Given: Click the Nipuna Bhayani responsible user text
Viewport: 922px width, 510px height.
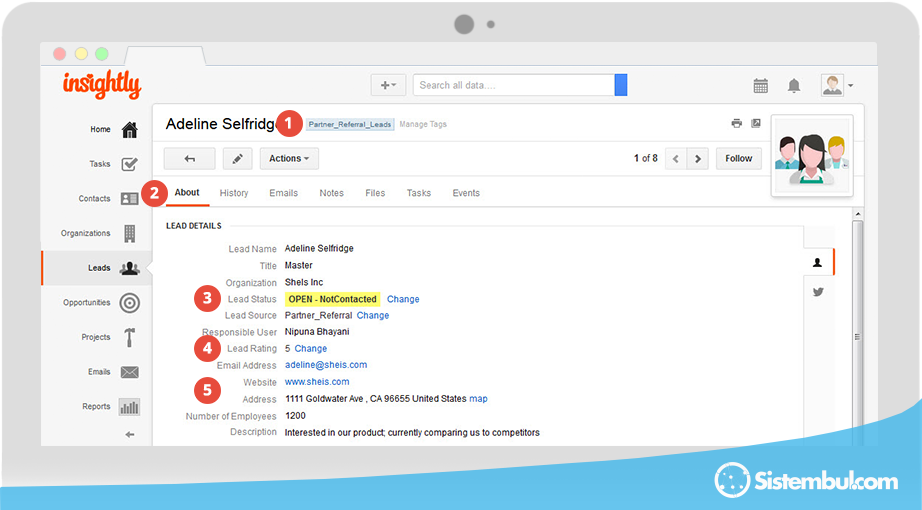Looking at the screenshot, I should coord(317,332).
